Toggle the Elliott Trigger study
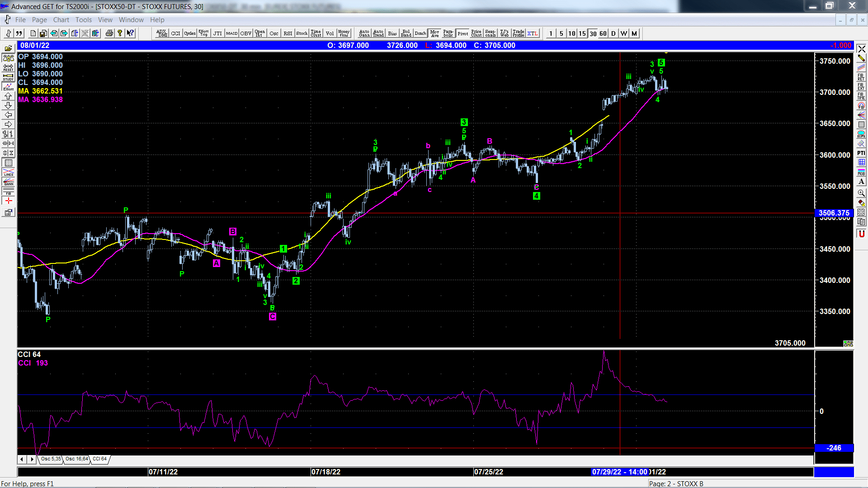 coord(203,33)
